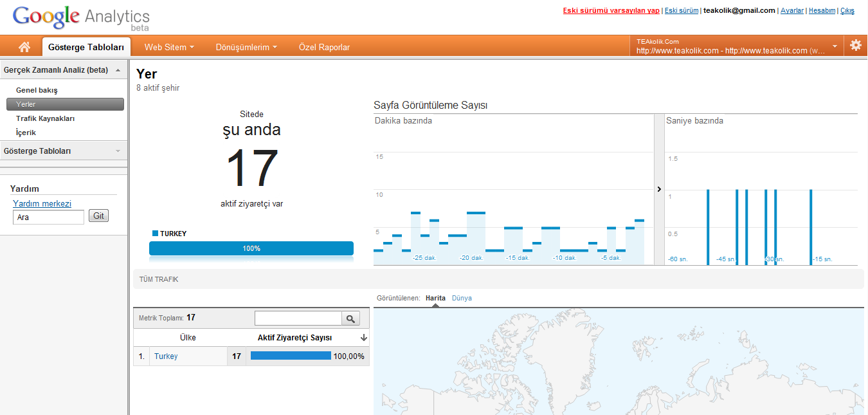
Task: Open Trafik Kaynakları in the sidebar
Action: (46, 118)
